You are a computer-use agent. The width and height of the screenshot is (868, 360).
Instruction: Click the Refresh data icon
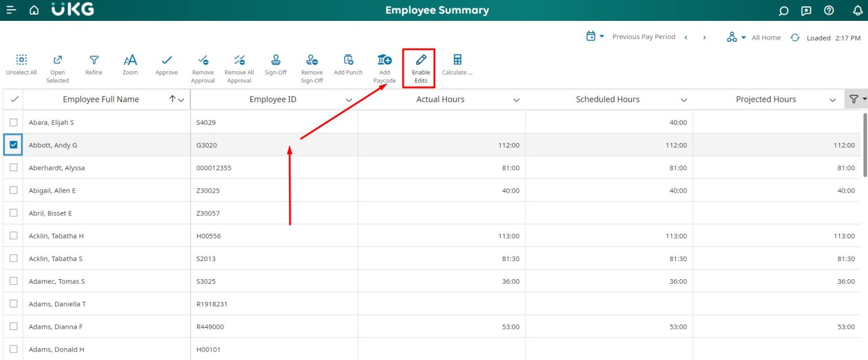(x=795, y=37)
